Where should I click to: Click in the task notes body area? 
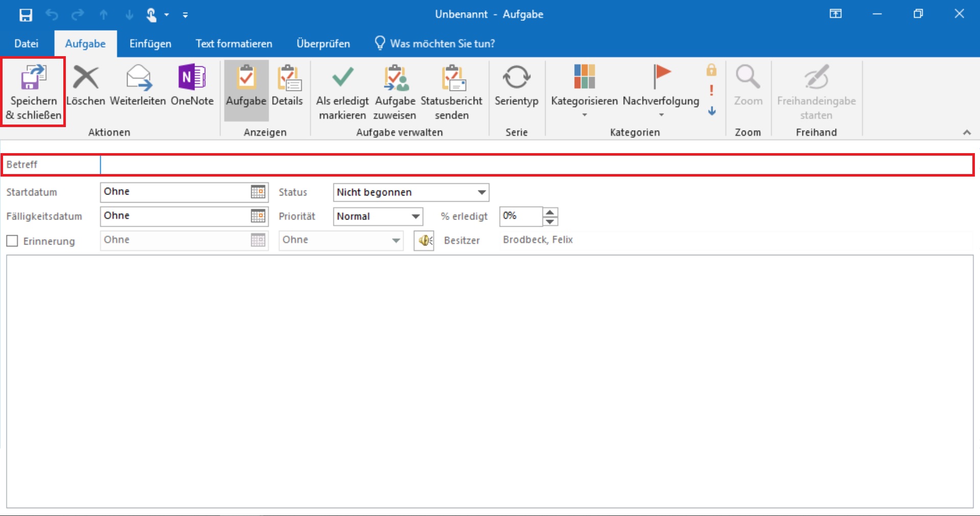coord(489,381)
